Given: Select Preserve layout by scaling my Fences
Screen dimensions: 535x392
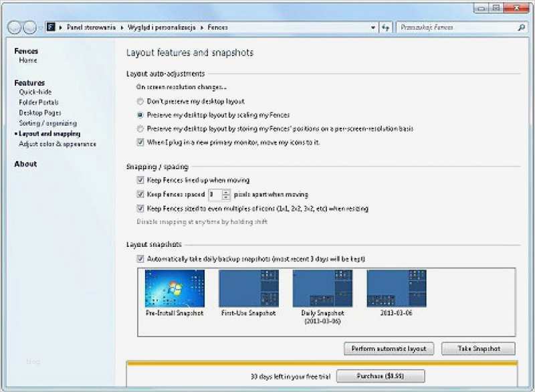Looking at the screenshot, I should point(140,115).
